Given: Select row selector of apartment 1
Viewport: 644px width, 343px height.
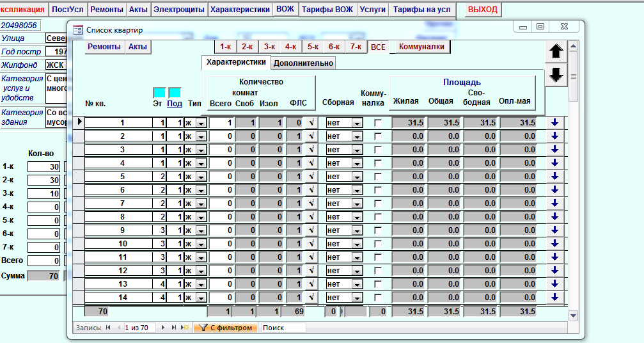Looking at the screenshot, I should click(x=79, y=122).
